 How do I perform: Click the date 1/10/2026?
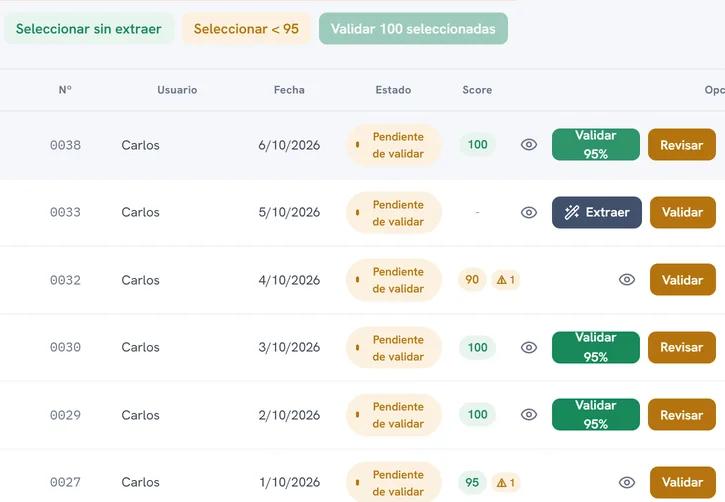pos(289,482)
